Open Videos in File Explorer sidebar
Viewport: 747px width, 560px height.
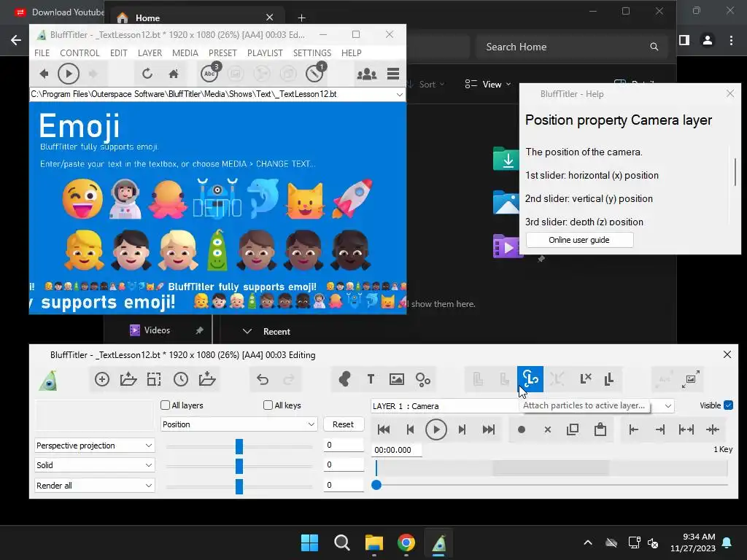[x=157, y=330]
